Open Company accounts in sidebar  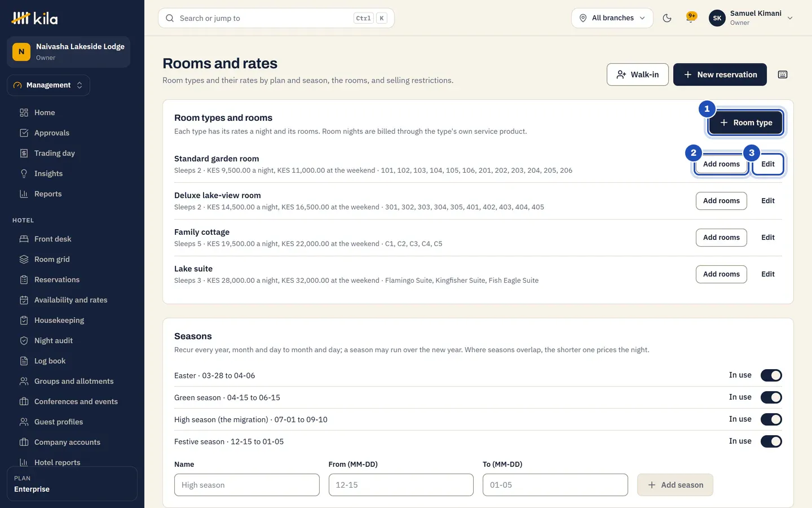pos(67,442)
